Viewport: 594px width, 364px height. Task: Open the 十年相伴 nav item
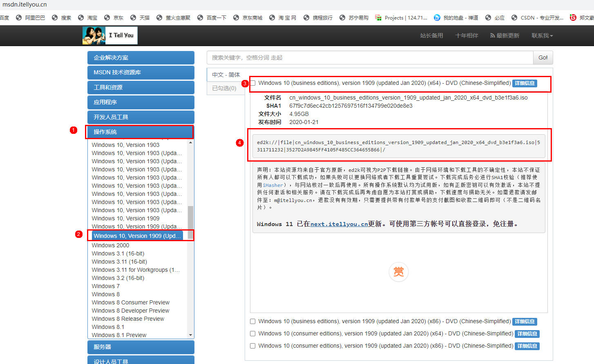point(467,36)
